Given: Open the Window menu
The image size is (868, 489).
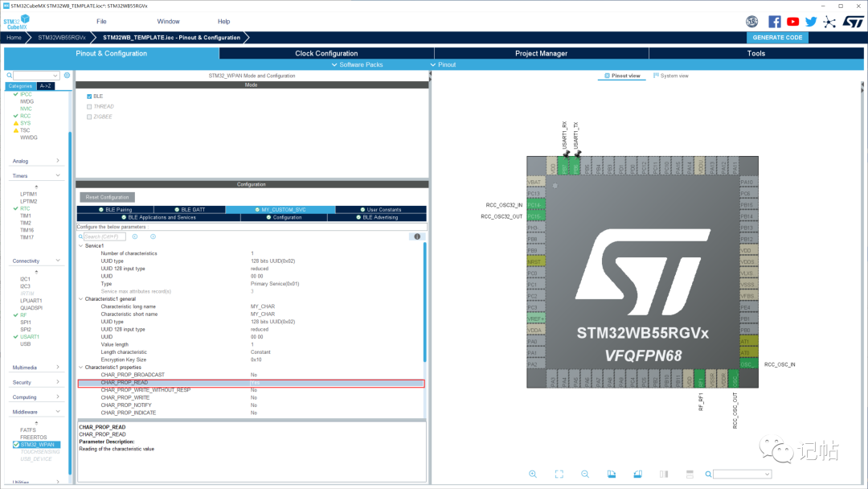Looking at the screenshot, I should (x=168, y=22).
